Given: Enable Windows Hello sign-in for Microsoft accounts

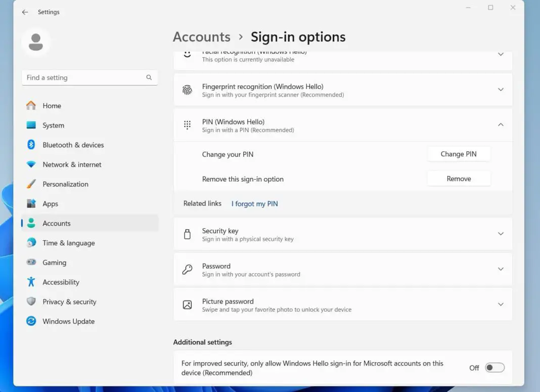Looking at the screenshot, I should pos(494,367).
